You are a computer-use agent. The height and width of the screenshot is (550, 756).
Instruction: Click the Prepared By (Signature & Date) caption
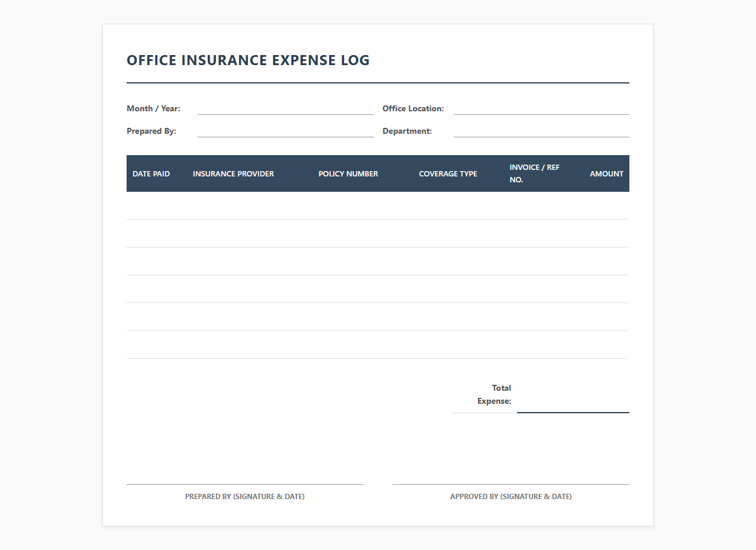pos(245,497)
